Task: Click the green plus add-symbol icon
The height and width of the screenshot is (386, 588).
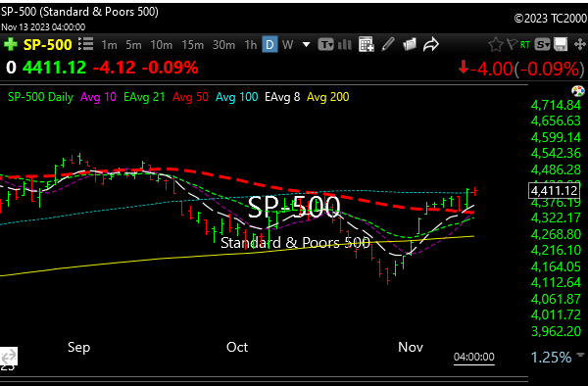Action: tap(11, 45)
